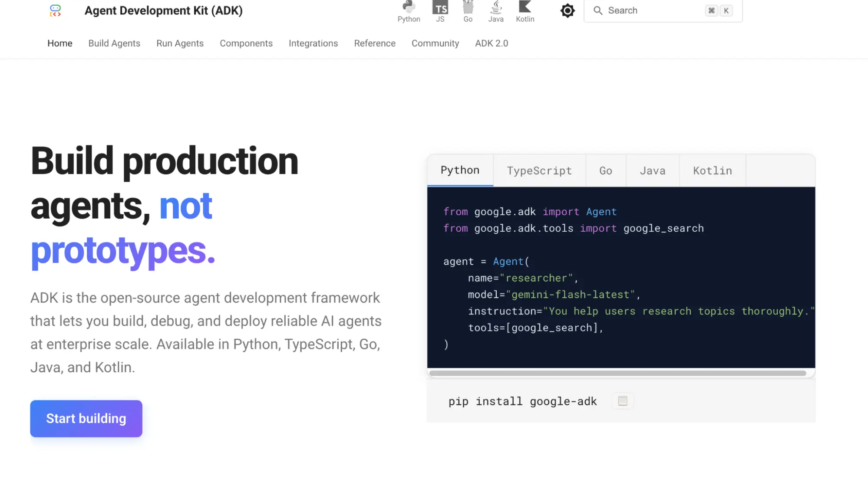The width and height of the screenshot is (868, 495).
Task: Click the code block horizontal scrollbar
Action: coord(617,373)
